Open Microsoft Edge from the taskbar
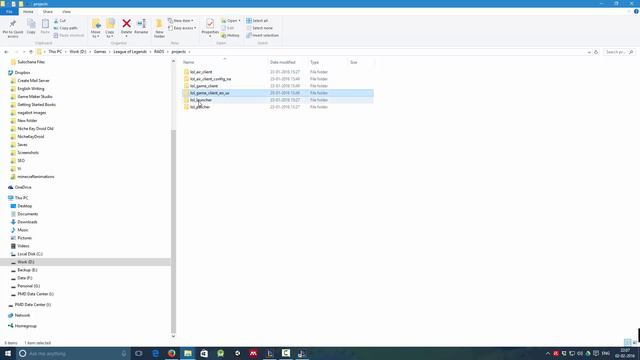Viewport: 640px width, 360px height. 156,353
